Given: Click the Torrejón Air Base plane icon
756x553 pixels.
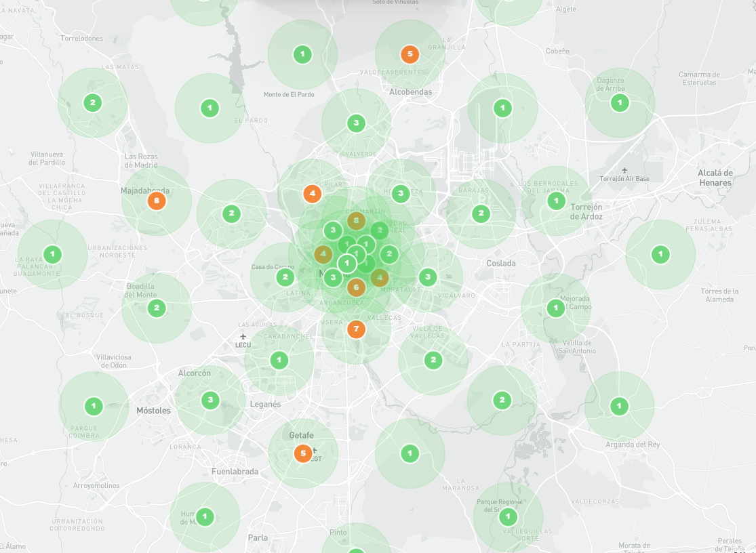Looking at the screenshot, I should pyautogui.click(x=624, y=169).
